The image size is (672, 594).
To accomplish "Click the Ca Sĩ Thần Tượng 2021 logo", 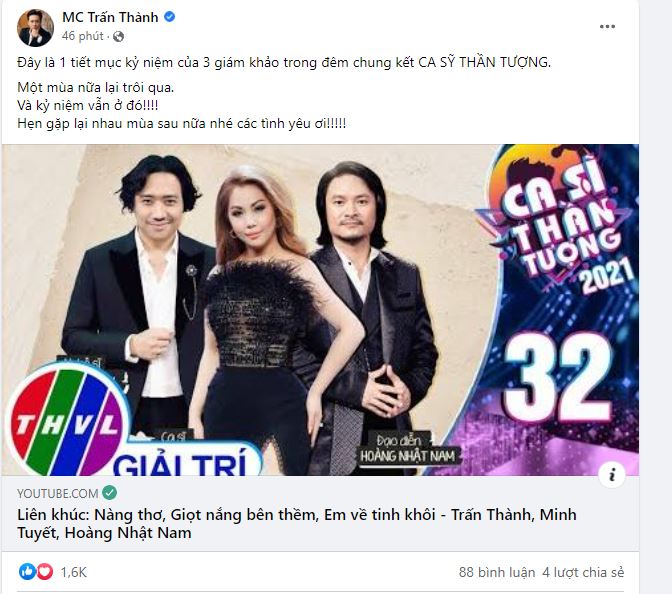I will click(x=557, y=223).
